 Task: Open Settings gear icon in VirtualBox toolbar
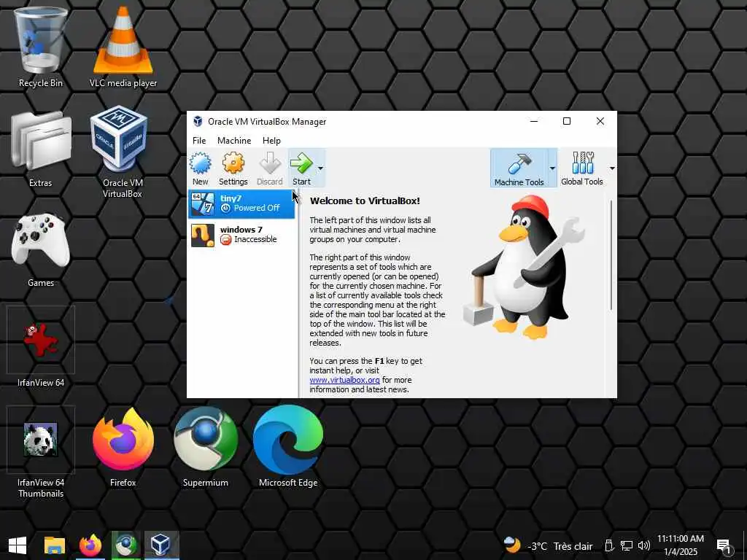233,168
